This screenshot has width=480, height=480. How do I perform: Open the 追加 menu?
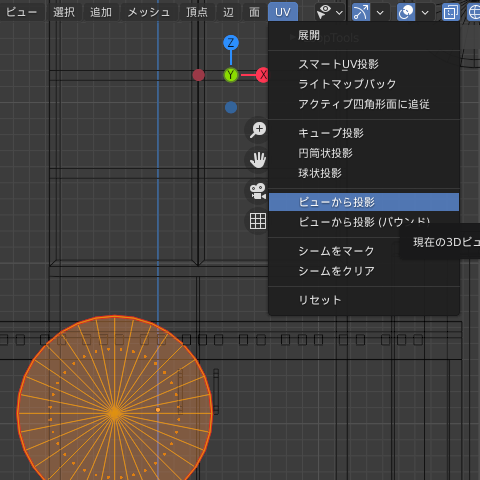tap(101, 12)
